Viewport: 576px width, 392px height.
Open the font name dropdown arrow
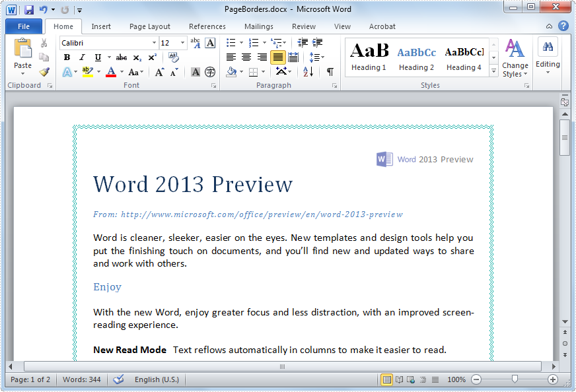click(154, 43)
